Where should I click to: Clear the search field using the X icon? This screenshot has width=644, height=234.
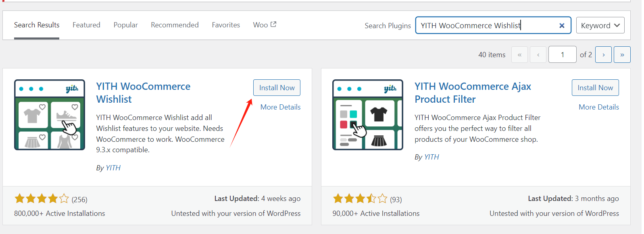click(562, 25)
